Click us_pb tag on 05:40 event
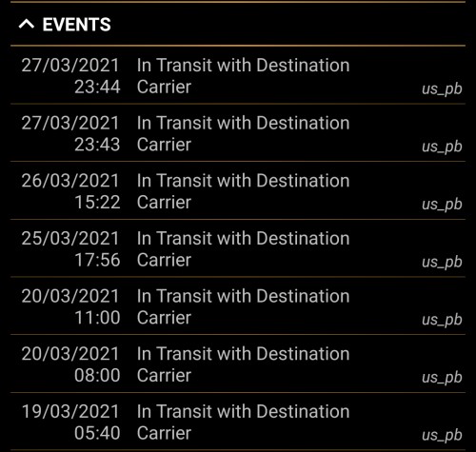The image size is (476, 452). click(x=442, y=436)
